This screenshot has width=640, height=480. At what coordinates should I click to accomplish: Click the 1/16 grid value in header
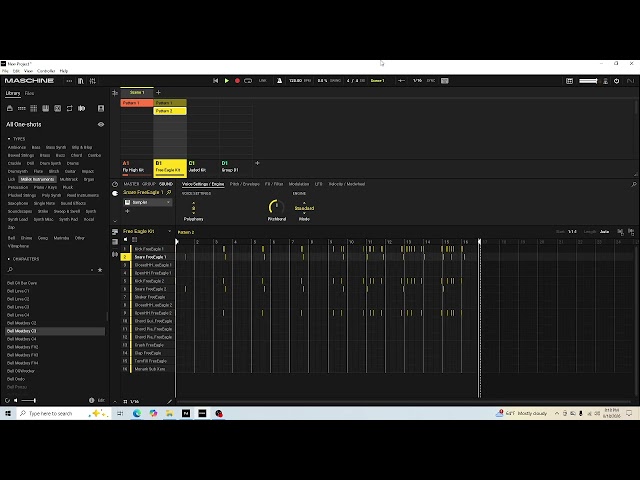click(x=417, y=81)
